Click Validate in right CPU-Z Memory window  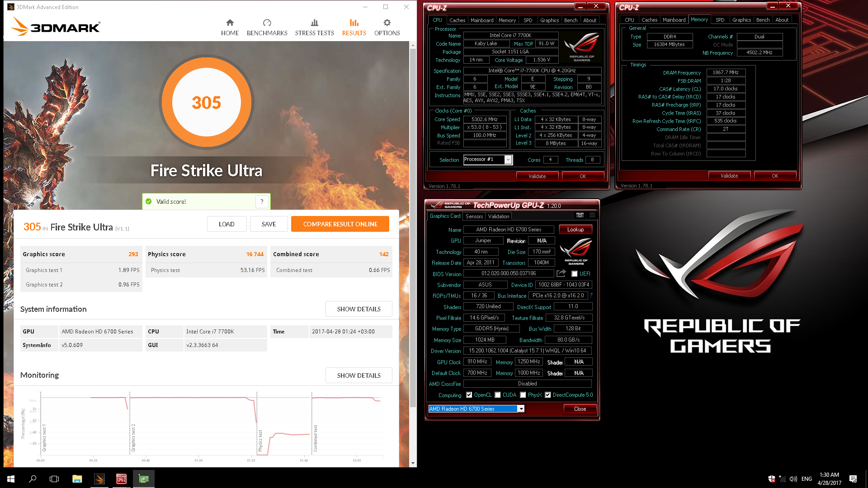click(x=729, y=176)
